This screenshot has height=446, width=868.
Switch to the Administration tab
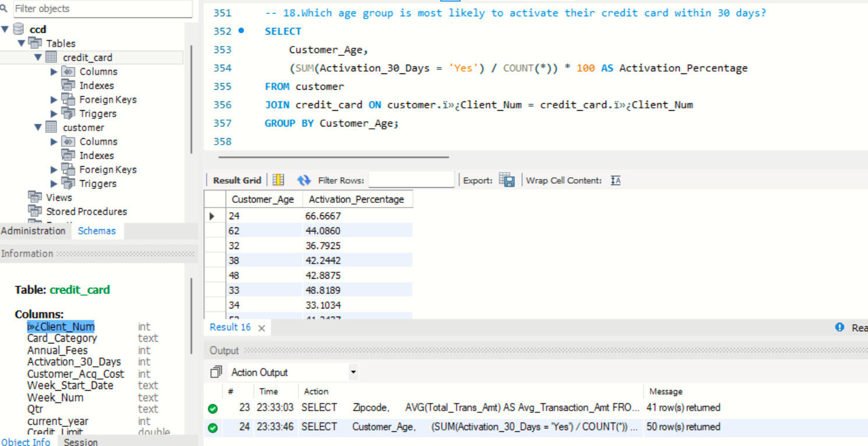coord(33,231)
